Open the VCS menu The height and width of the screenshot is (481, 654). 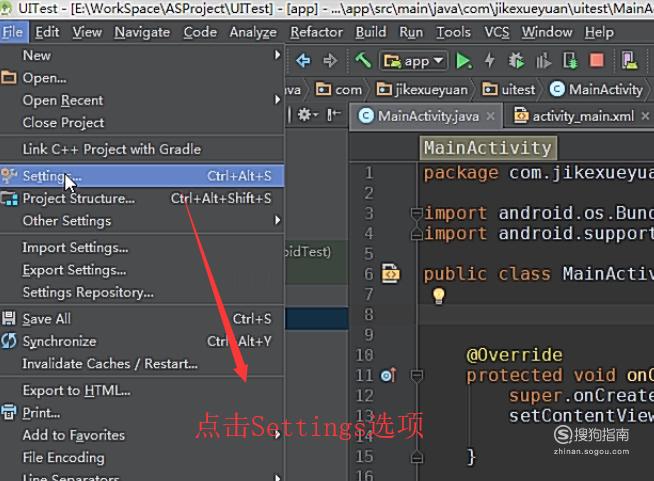click(x=497, y=32)
